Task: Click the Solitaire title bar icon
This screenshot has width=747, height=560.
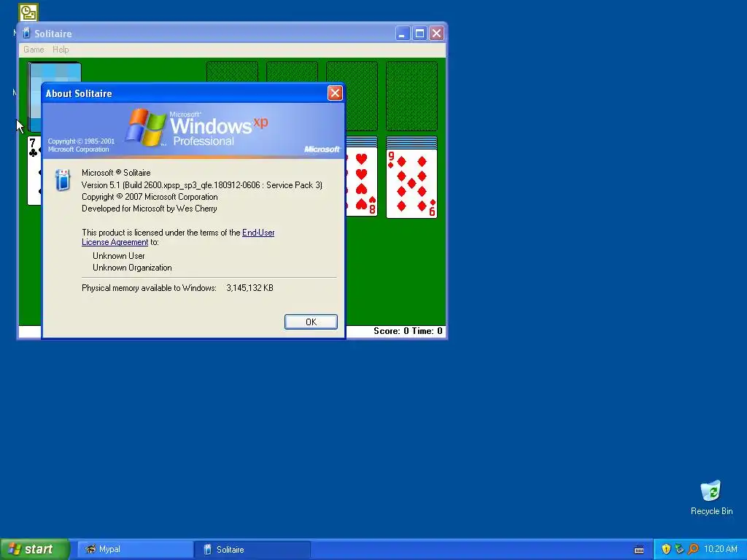Action: tap(27, 34)
